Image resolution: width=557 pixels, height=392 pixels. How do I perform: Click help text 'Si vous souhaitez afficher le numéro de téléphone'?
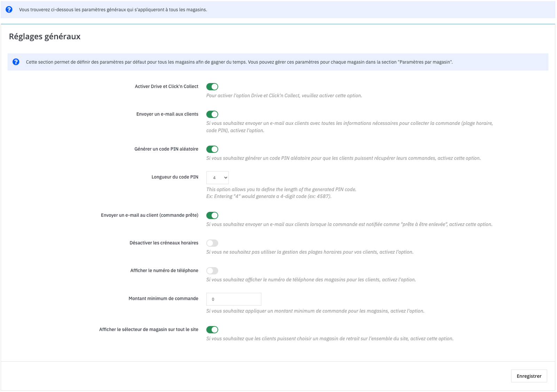coord(311,280)
